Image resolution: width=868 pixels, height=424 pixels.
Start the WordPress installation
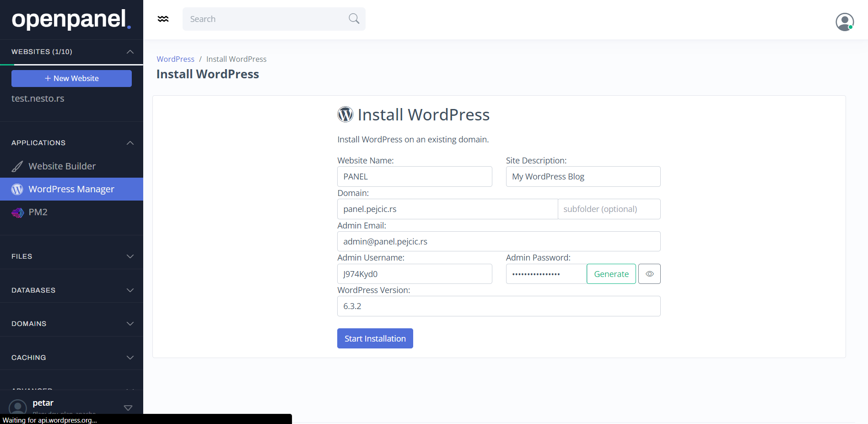click(x=375, y=338)
